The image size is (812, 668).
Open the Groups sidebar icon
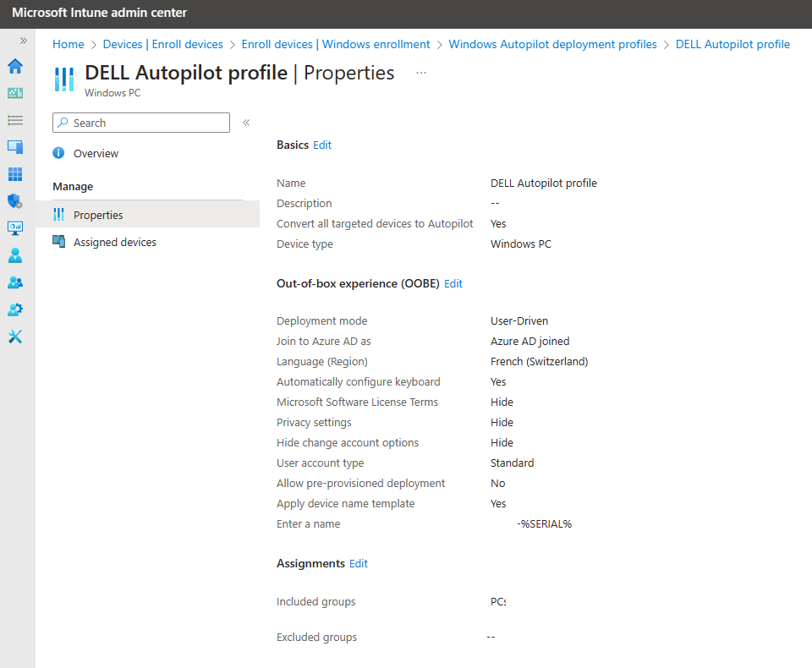tap(15, 282)
